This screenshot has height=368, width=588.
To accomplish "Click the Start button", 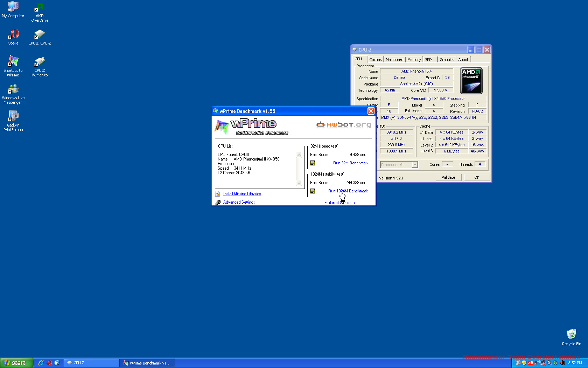I will pos(16,363).
